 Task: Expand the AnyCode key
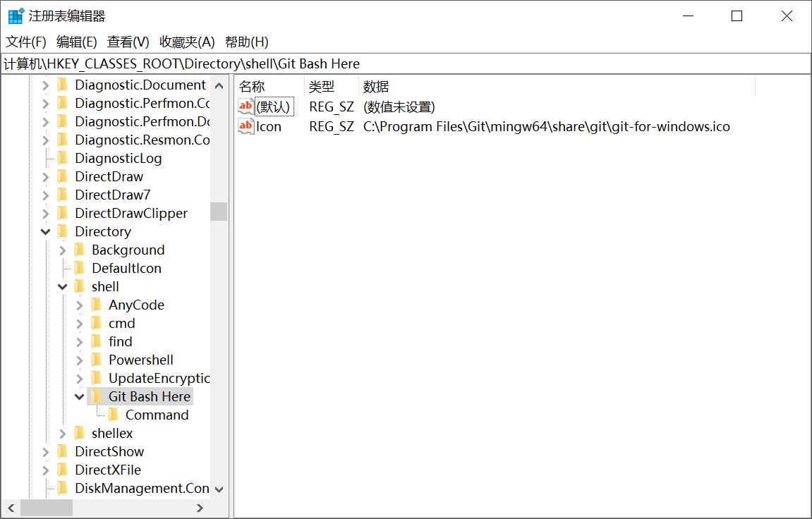(x=80, y=305)
